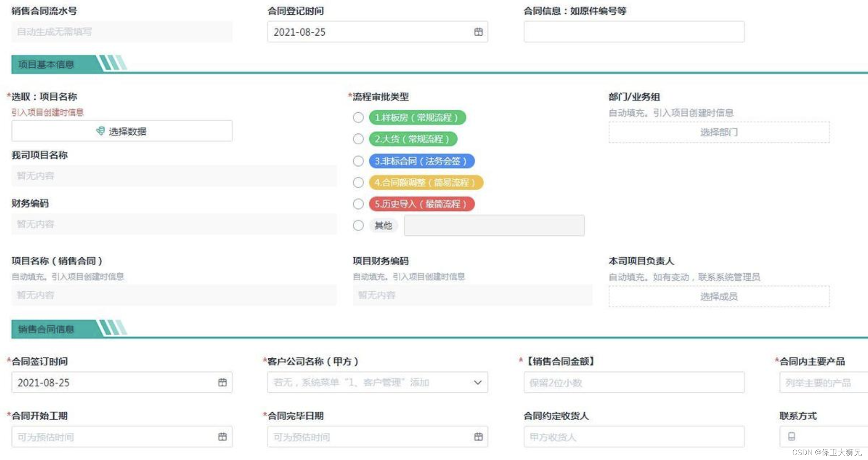This screenshot has height=460, width=868.
Task: Focus the 合同信息 原件编号 text box
Action: click(633, 32)
